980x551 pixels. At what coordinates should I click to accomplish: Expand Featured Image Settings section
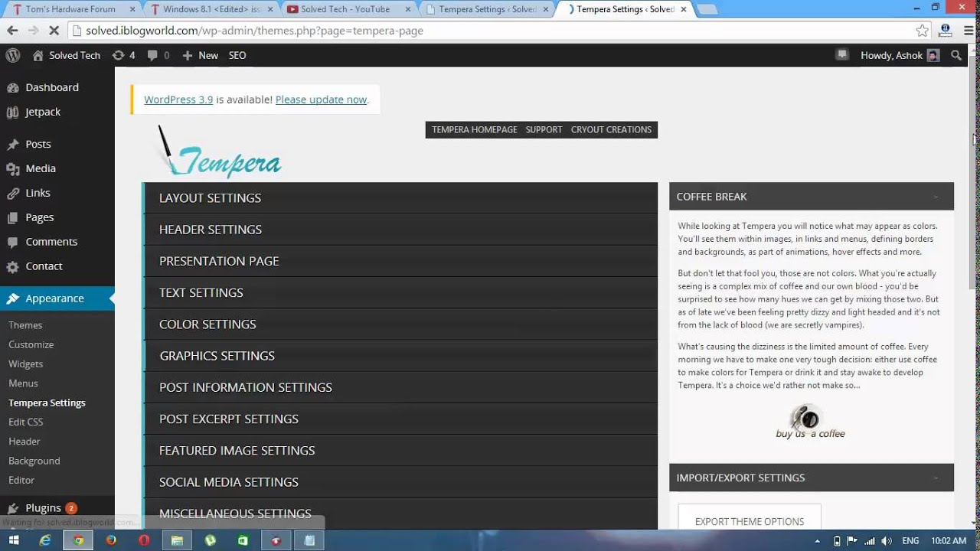point(400,450)
